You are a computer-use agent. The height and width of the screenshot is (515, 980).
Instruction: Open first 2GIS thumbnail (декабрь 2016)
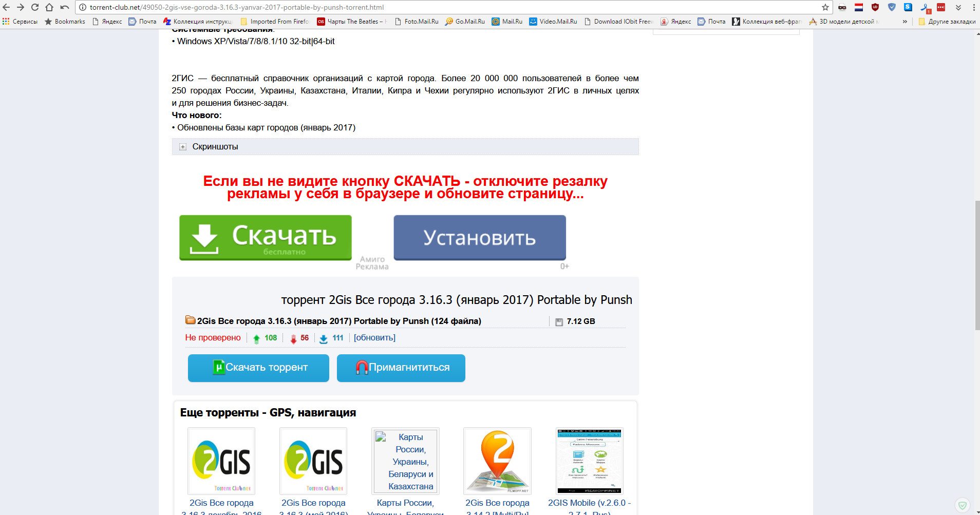click(x=221, y=461)
